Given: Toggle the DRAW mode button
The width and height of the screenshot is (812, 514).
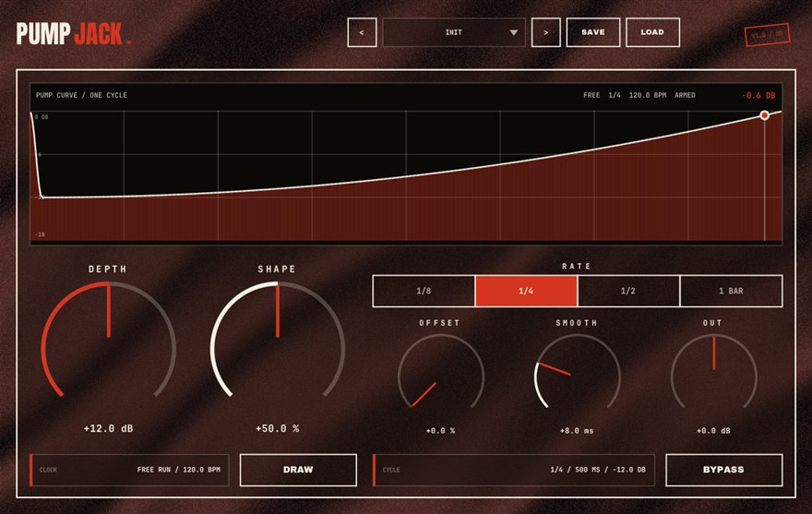Looking at the screenshot, I should [x=298, y=470].
